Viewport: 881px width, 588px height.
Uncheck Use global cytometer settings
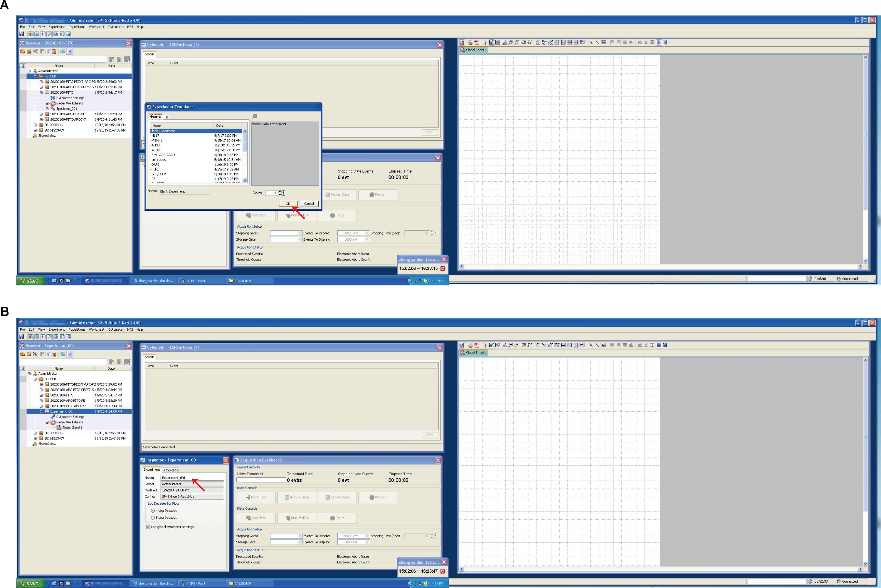pyautogui.click(x=148, y=527)
